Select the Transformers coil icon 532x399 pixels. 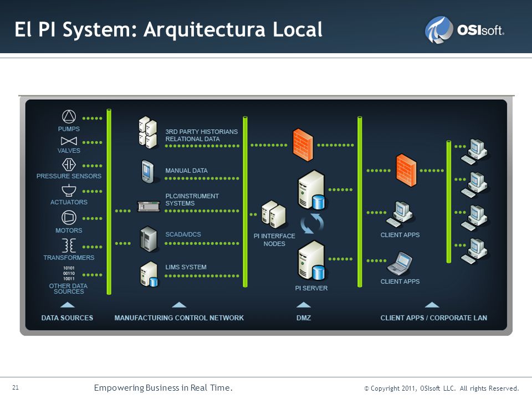pyautogui.click(x=69, y=245)
